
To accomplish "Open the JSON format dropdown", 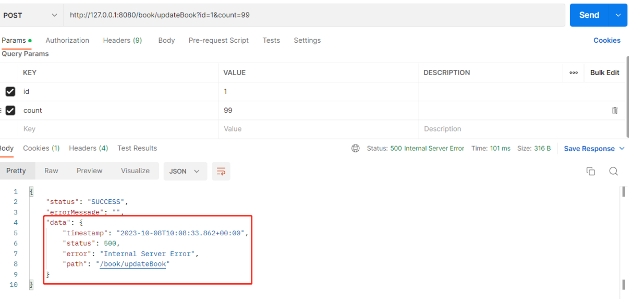I will [x=185, y=171].
